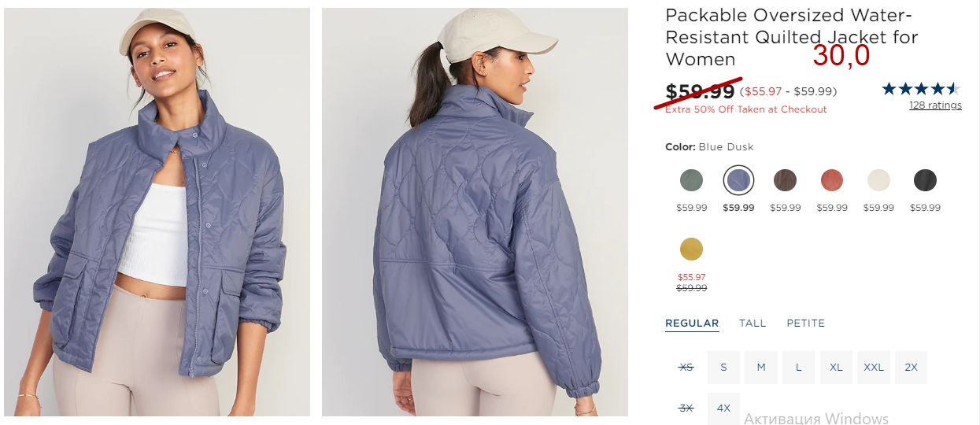980x425 pixels.
Task: Open the front view jacket photo
Action: pyautogui.click(x=157, y=212)
